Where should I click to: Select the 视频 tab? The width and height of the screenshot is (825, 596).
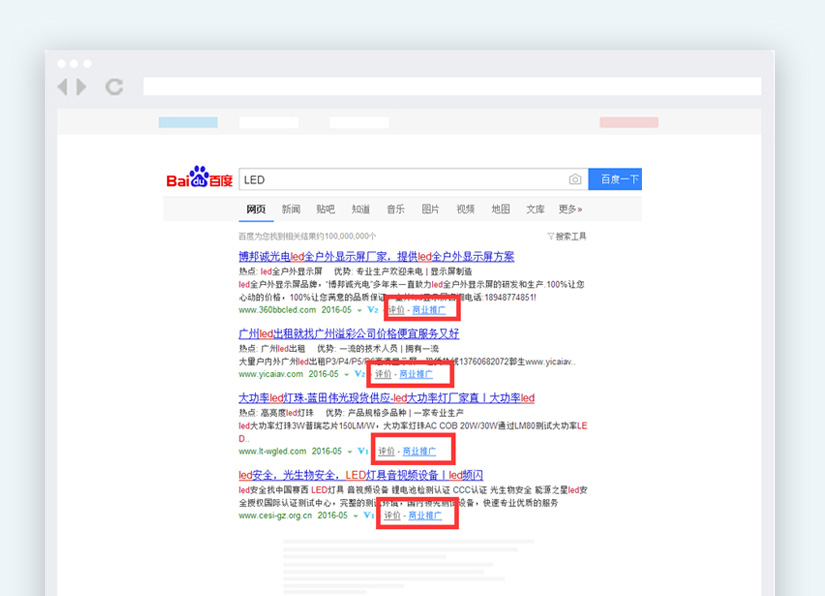[465, 209]
